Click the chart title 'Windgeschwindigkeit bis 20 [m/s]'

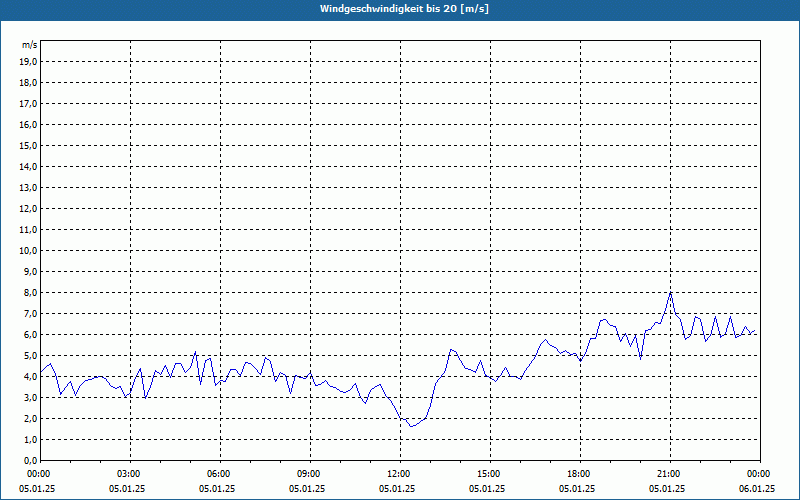pos(404,9)
